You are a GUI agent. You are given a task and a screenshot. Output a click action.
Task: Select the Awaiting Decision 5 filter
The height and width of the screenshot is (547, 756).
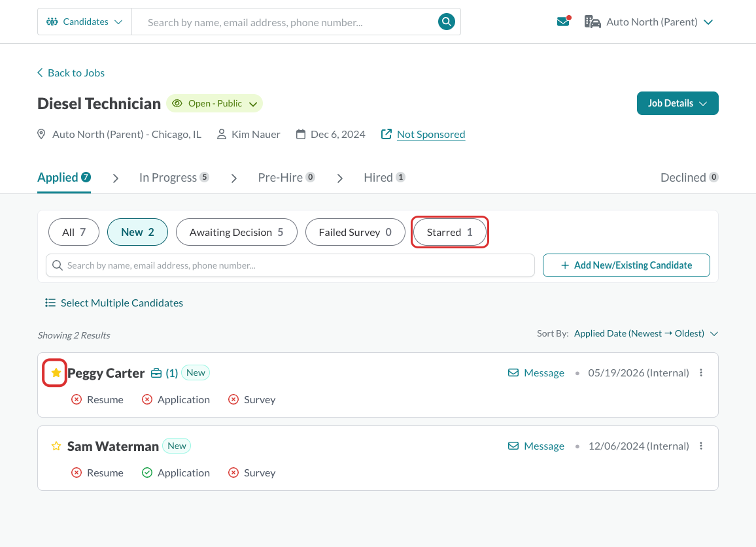coord(236,232)
